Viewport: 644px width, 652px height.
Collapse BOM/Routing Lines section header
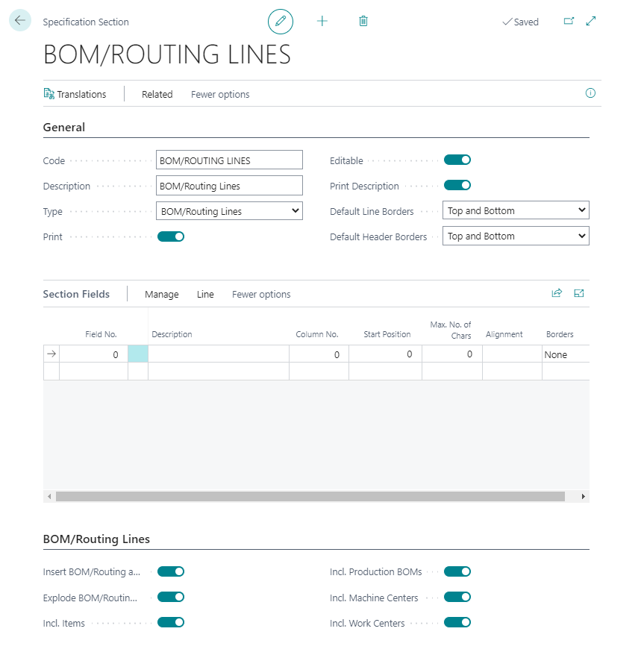[96, 539]
